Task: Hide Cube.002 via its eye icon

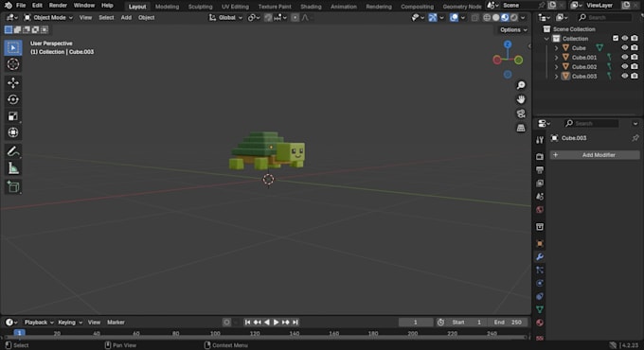Action: [625, 66]
